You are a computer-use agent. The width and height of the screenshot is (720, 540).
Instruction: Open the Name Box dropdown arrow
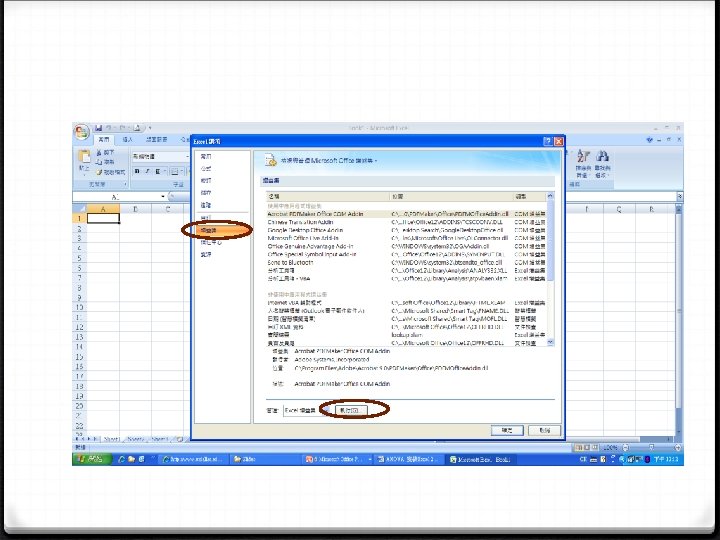coord(163,197)
